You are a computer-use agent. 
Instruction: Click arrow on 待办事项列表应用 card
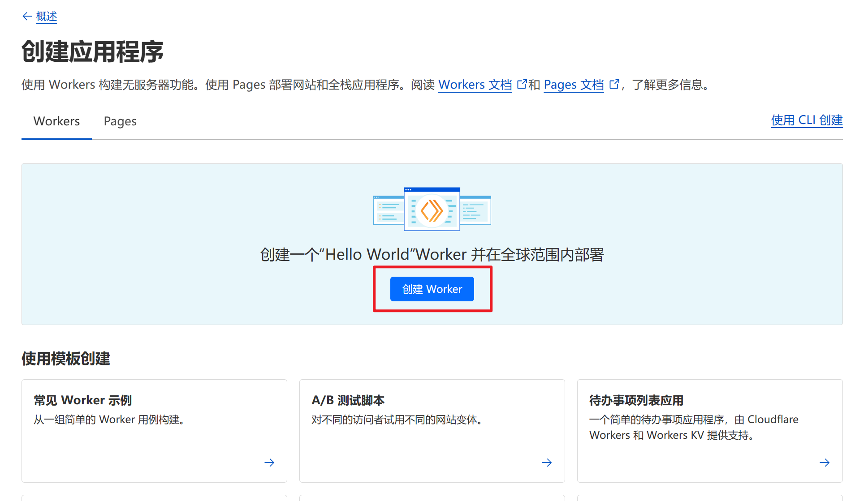point(824,462)
